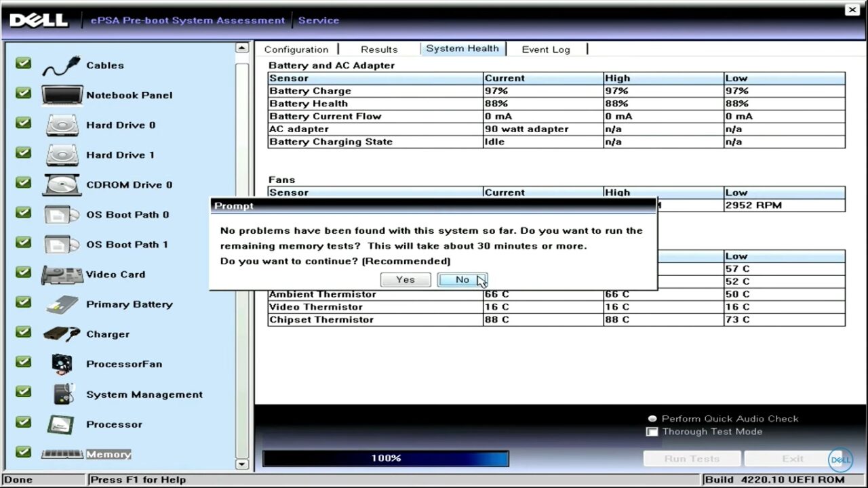Open the Event Log tab
868x488 pixels.
pos(546,49)
